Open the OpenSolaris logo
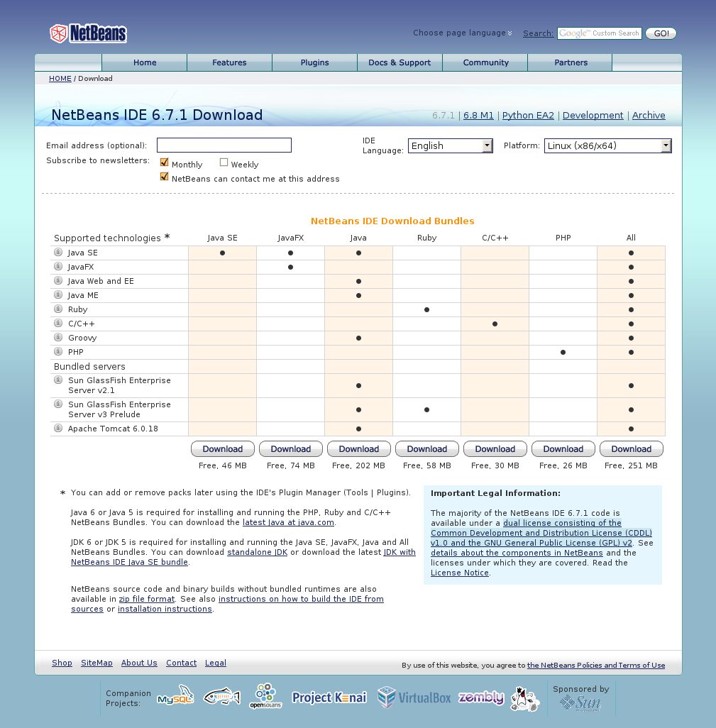 click(265, 696)
